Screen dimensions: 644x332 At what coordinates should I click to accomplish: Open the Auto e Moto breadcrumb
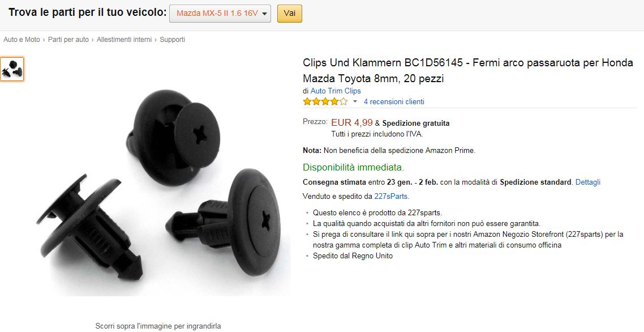click(22, 40)
